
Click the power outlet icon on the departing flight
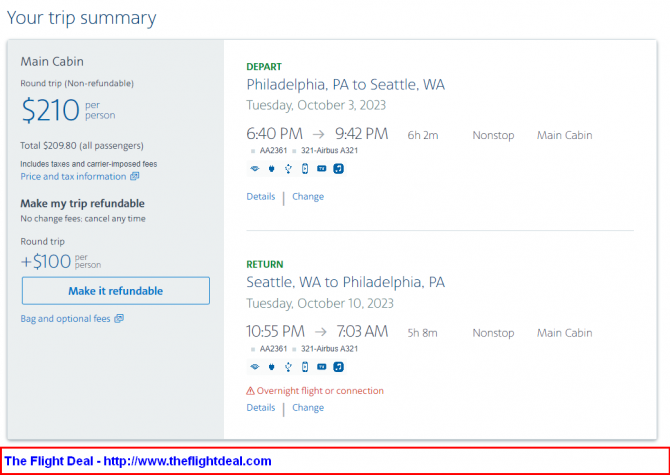271,169
